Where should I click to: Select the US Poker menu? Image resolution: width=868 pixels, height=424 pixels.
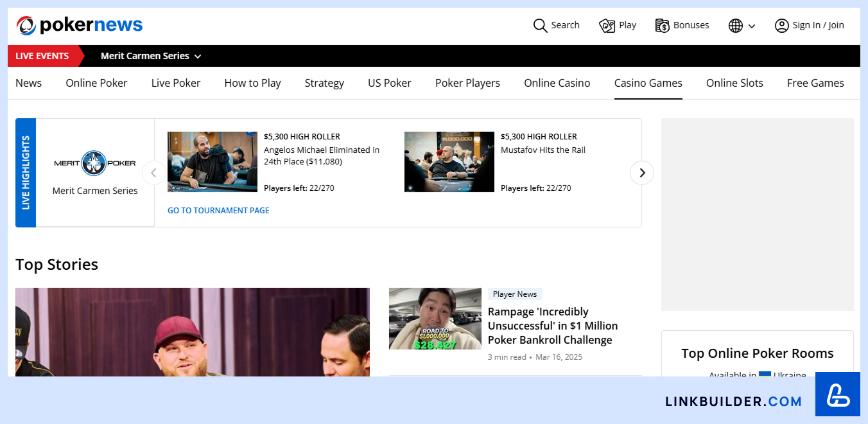tap(390, 83)
